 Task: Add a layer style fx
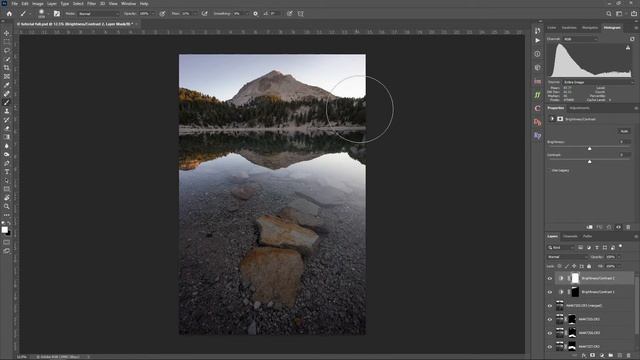(x=584, y=356)
